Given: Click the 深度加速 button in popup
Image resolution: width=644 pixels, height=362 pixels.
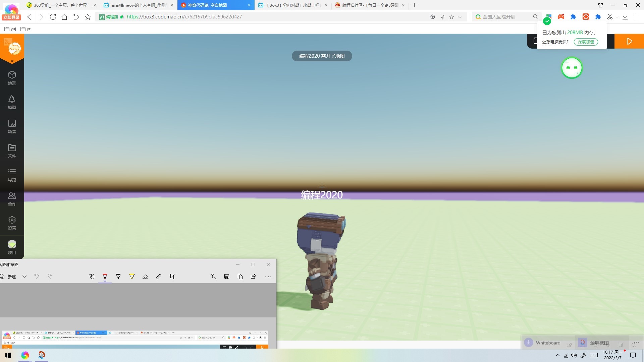Looking at the screenshot, I should point(586,42).
